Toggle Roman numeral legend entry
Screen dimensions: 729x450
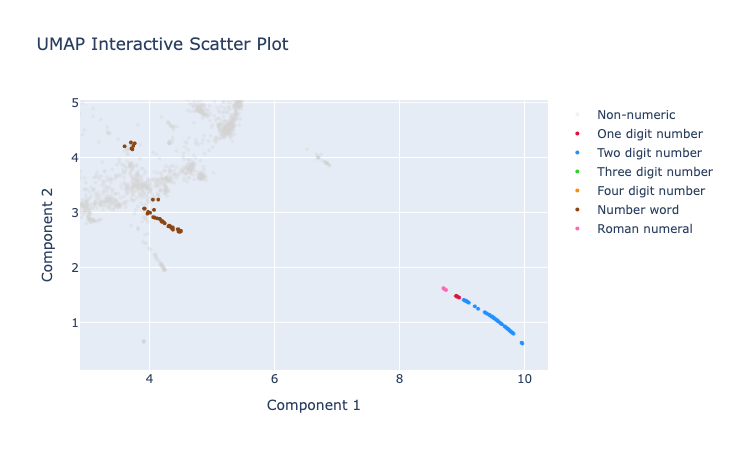coord(644,229)
